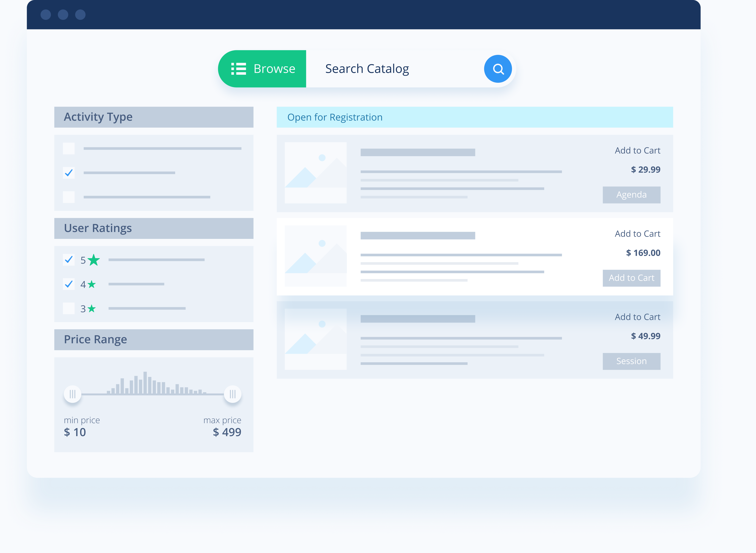Uncheck the 4 star rating checkbox
The height and width of the screenshot is (553, 756).
[x=69, y=284]
